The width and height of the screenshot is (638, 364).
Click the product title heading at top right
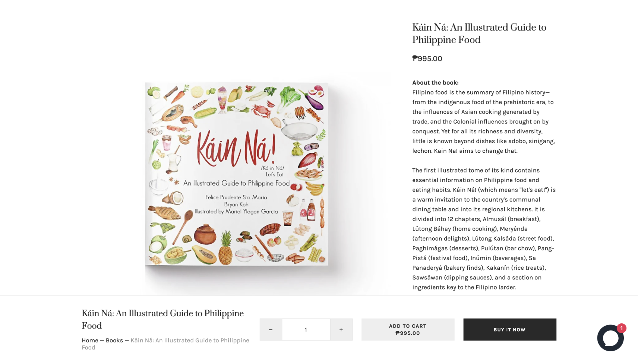point(479,34)
